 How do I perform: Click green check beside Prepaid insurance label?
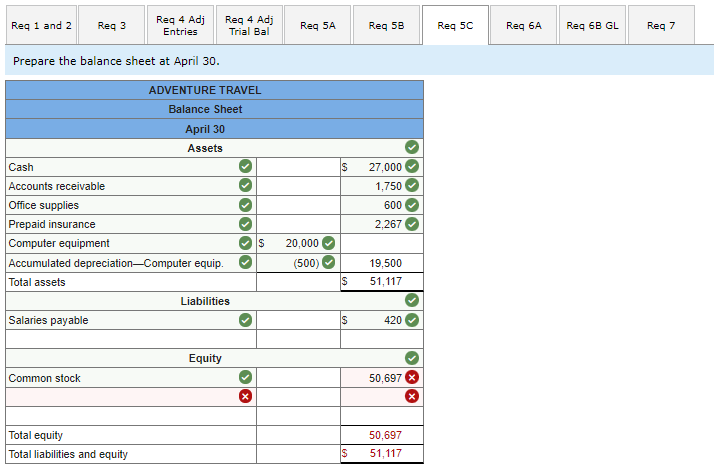(x=245, y=224)
